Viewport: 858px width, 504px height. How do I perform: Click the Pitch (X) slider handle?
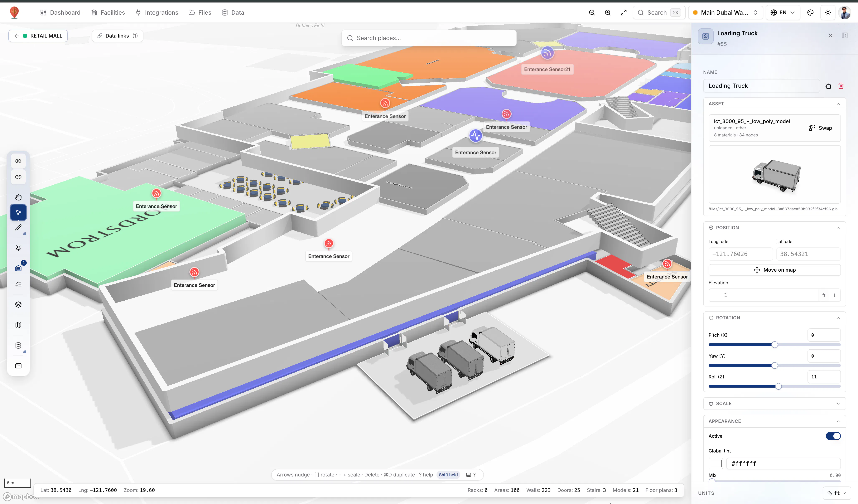(775, 345)
